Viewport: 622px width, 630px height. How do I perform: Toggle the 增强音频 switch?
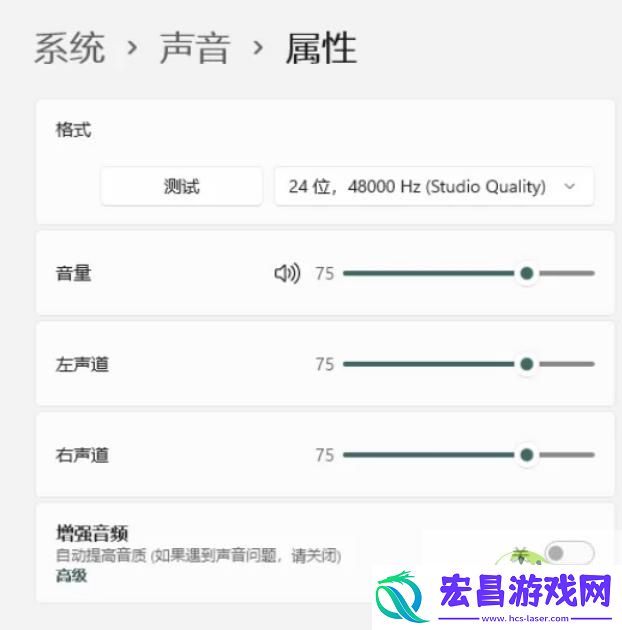(x=569, y=553)
